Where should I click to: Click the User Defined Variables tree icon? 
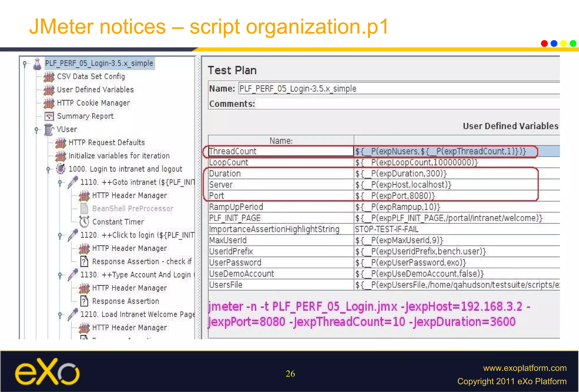49,90
